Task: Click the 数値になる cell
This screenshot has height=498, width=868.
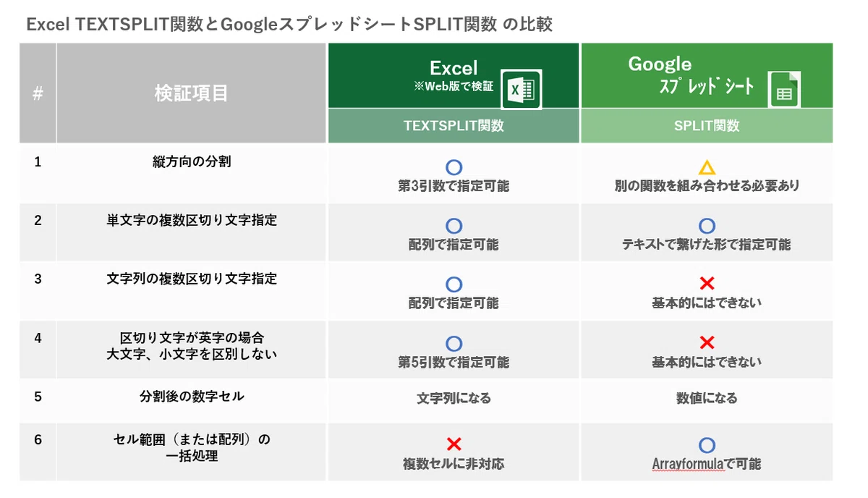Action: click(707, 398)
